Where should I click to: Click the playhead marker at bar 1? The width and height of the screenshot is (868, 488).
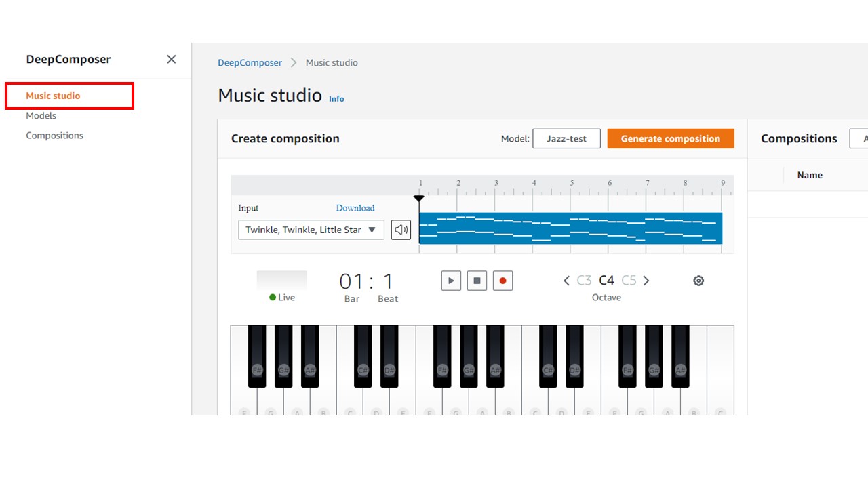(419, 199)
